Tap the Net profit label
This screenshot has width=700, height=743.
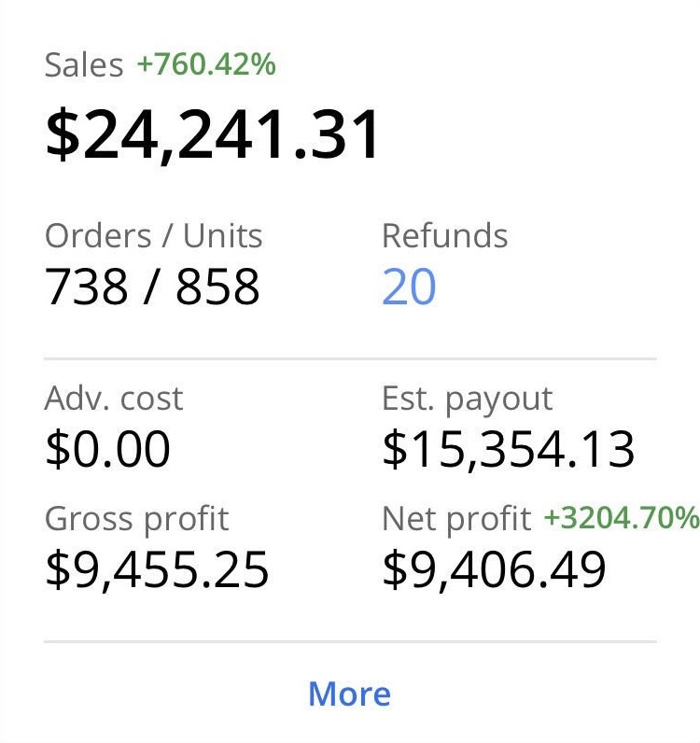tap(455, 518)
